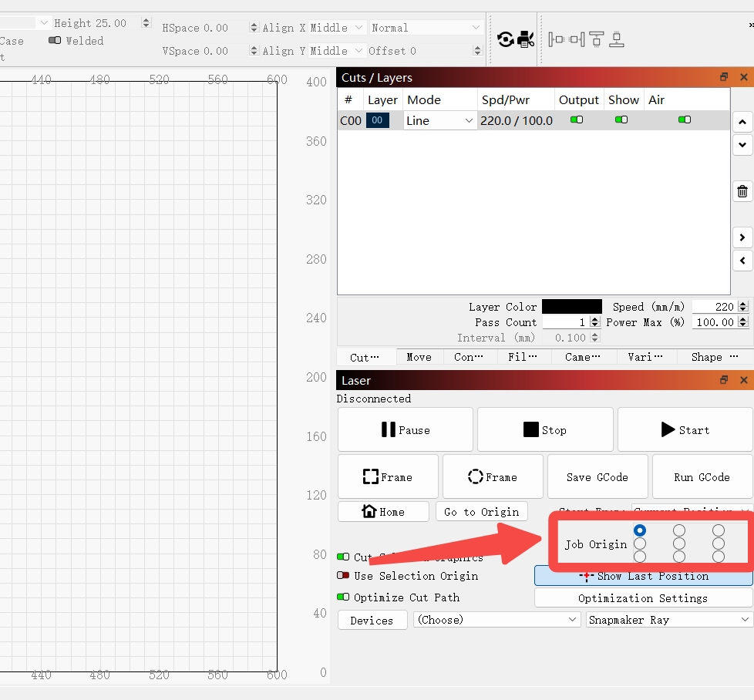Select the top-left Job Origin radio button
Viewport: 754px width, 700px height.
click(x=640, y=530)
